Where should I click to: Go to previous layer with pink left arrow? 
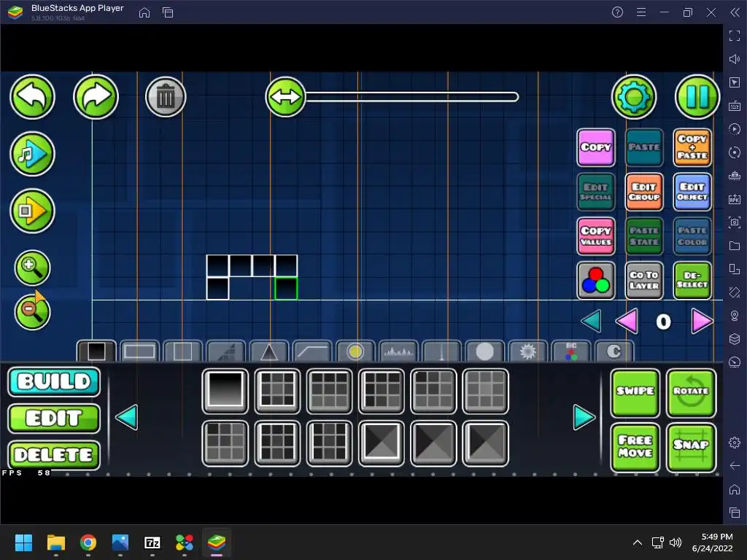(627, 322)
